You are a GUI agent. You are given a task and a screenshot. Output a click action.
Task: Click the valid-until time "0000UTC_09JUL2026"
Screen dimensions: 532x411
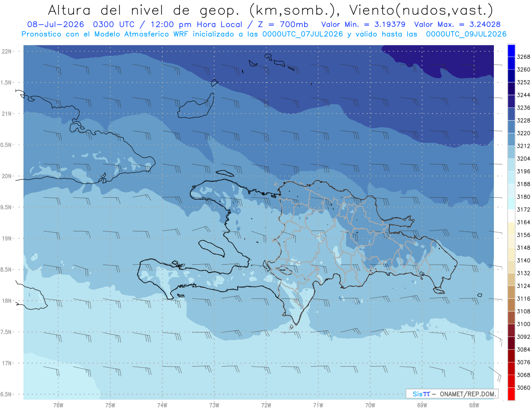coord(466,34)
